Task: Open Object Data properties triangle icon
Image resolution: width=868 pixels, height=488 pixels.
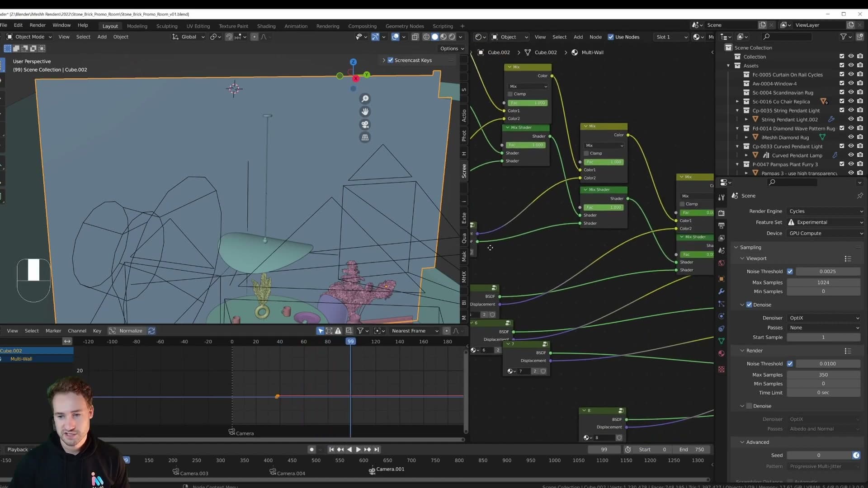Action: click(722, 341)
